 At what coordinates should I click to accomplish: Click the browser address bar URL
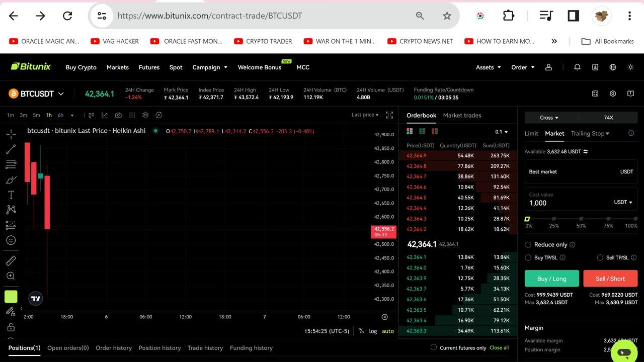click(210, 16)
